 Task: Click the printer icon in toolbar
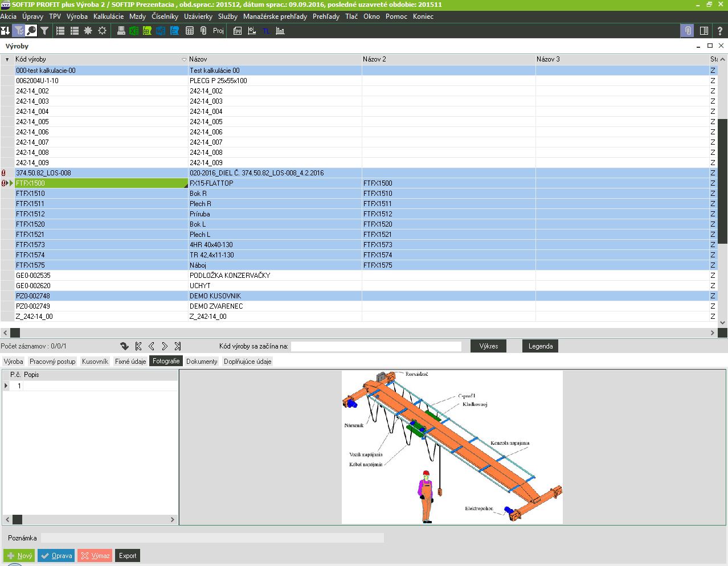pos(121,31)
